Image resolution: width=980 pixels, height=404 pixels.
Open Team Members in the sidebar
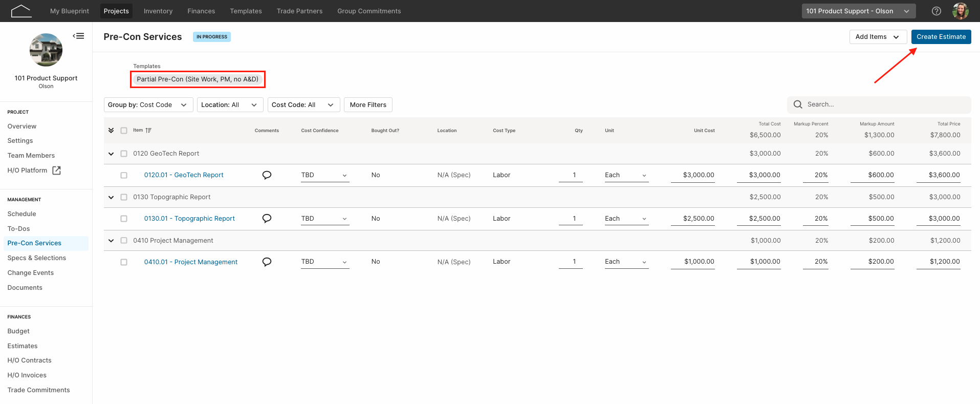point(31,156)
